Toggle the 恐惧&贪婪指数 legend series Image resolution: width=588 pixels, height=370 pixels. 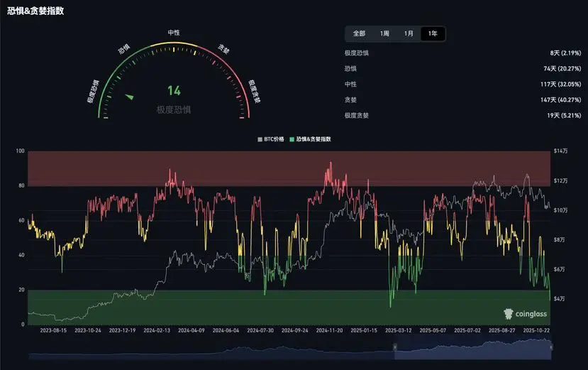[x=310, y=139]
